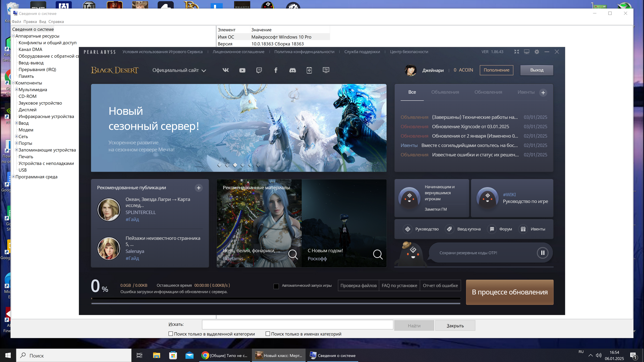Click the Пополнение button
This screenshot has width=644, height=362.
496,70
